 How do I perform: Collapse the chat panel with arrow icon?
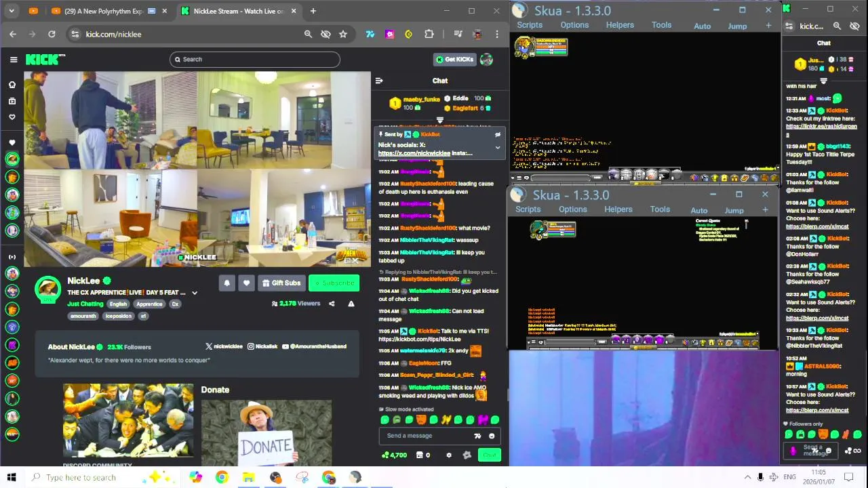tap(379, 81)
